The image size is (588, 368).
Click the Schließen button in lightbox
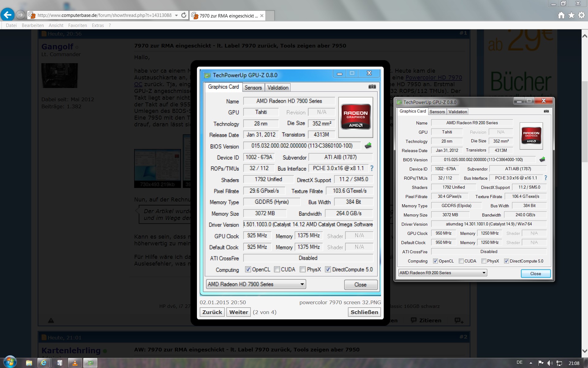pos(364,312)
